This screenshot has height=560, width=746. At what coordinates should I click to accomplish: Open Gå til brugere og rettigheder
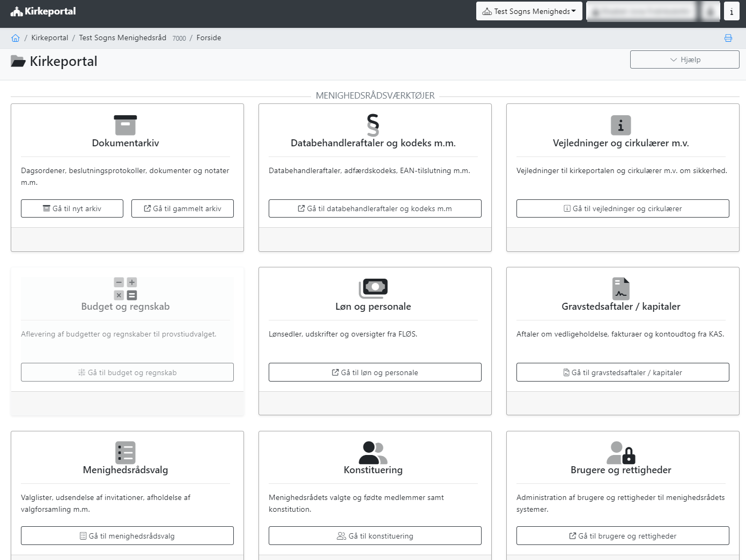point(623,536)
